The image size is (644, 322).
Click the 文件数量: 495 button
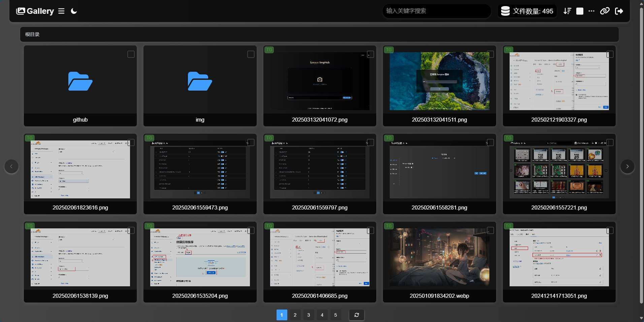pos(527,11)
